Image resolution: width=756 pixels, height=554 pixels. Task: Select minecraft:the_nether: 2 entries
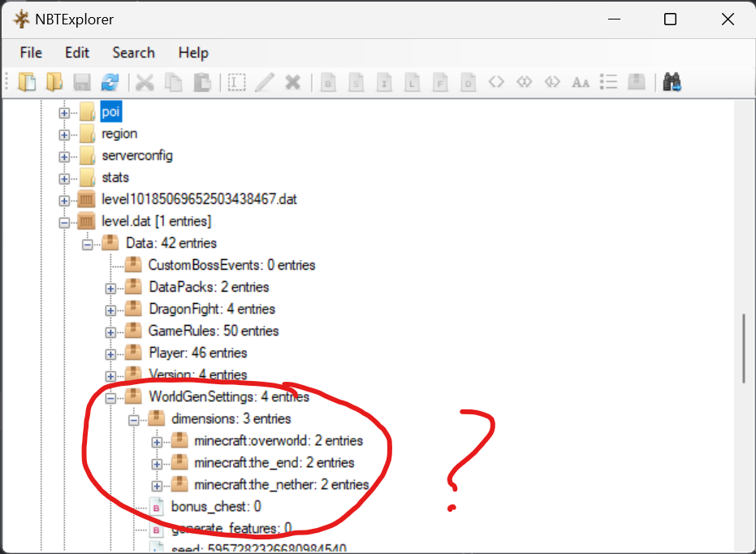[x=282, y=485]
